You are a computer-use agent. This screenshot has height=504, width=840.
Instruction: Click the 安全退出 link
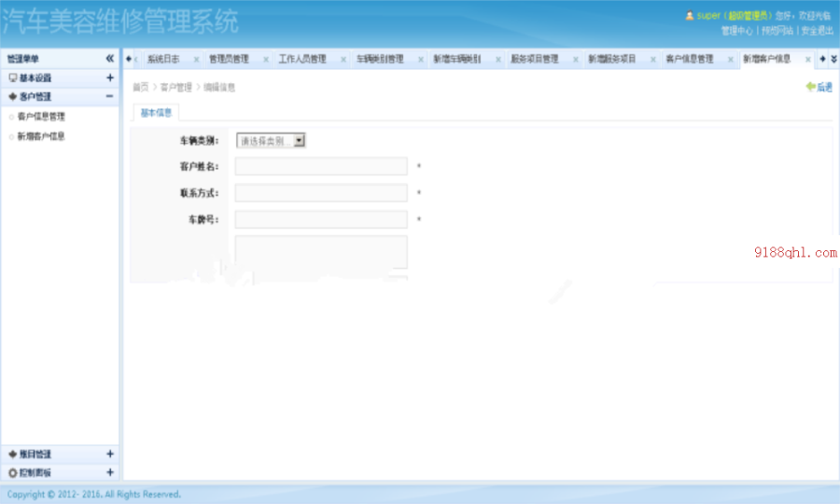(x=817, y=31)
